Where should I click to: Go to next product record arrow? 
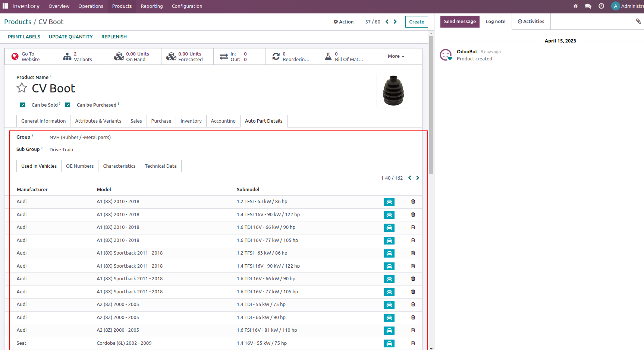pyautogui.click(x=395, y=22)
